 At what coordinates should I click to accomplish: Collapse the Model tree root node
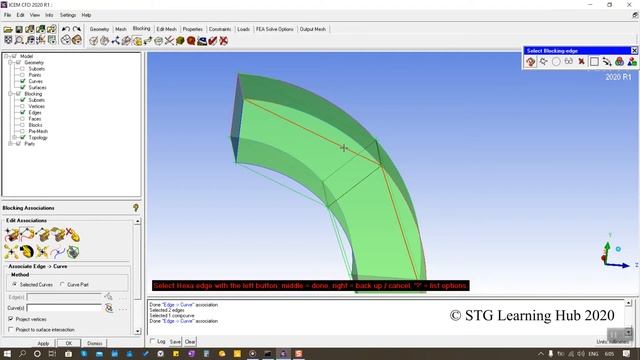pos(6,56)
